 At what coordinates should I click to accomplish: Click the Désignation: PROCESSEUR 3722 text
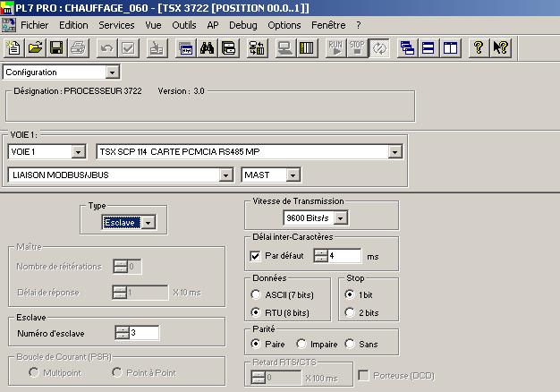click(x=78, y=91)
